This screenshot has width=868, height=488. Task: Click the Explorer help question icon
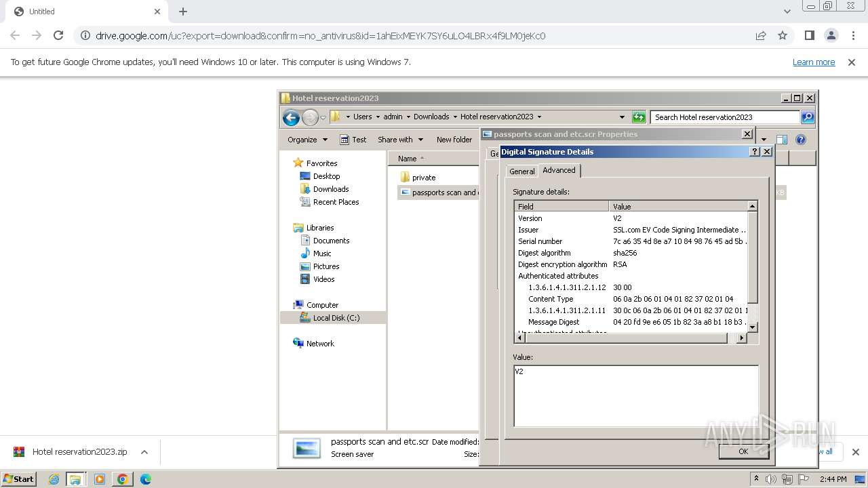click(801, 140)
